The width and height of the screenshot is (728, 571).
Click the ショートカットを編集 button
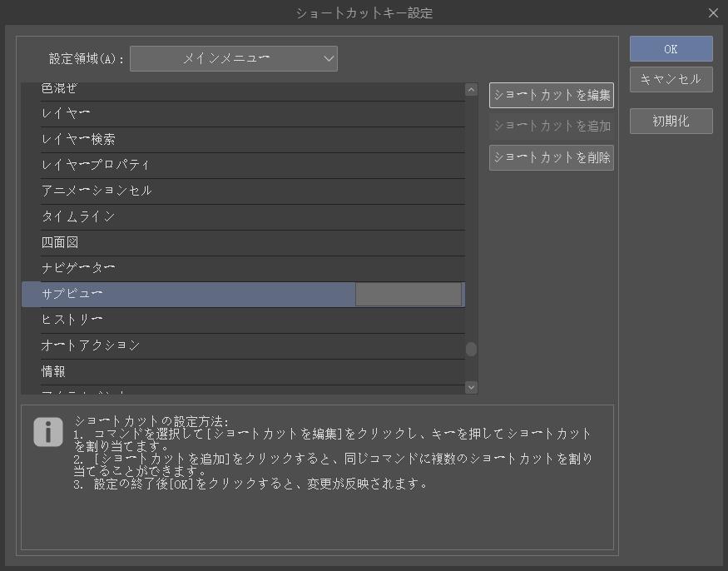tap(551, 95)
